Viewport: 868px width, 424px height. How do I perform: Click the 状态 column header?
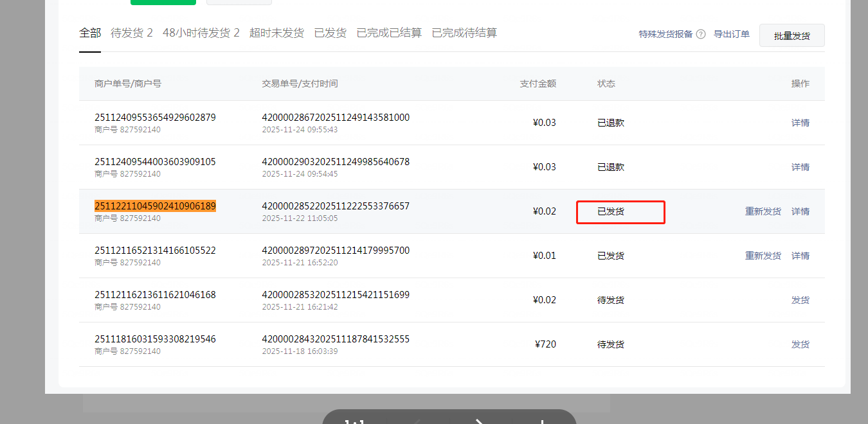pos(606,84)
